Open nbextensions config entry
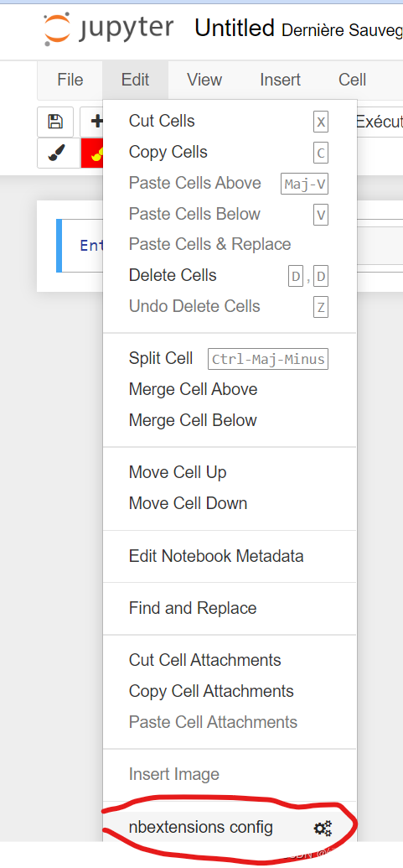 point(230,828)
